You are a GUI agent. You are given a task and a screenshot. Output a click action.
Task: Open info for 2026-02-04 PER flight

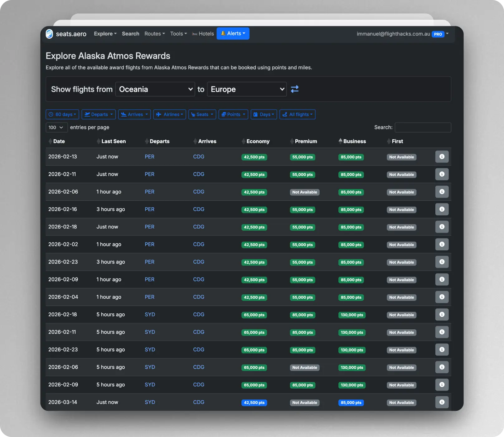442,297
